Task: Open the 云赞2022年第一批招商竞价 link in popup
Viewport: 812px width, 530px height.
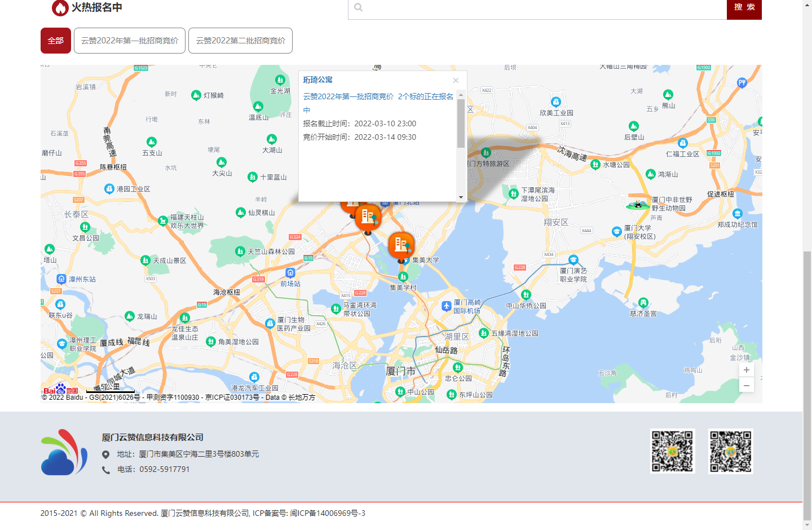Action: coord(348,96)
